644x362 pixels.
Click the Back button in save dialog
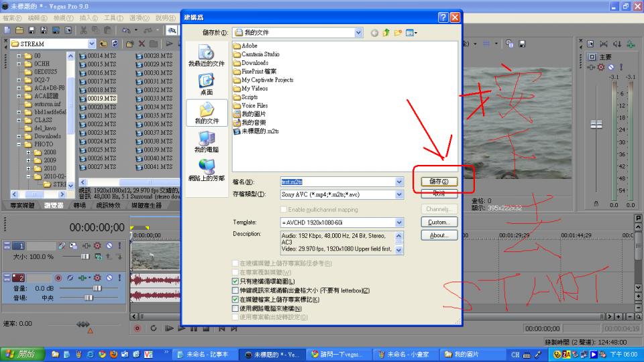tap(374, 33)
